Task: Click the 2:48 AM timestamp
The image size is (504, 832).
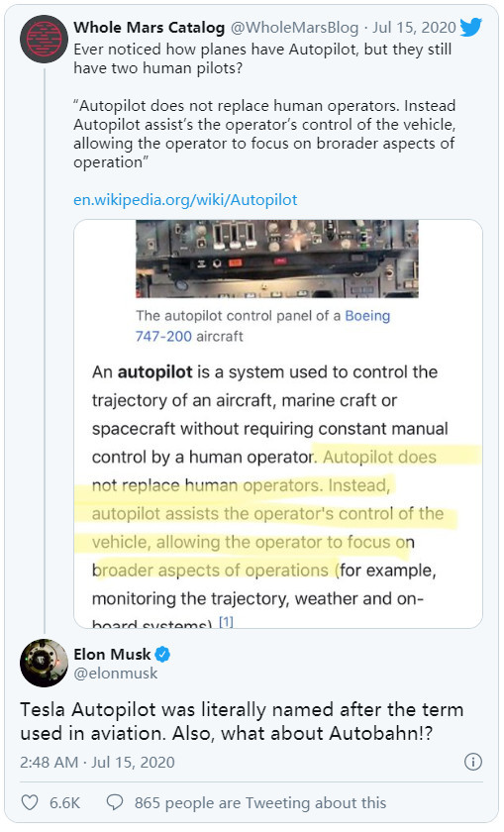Action: 50,762
